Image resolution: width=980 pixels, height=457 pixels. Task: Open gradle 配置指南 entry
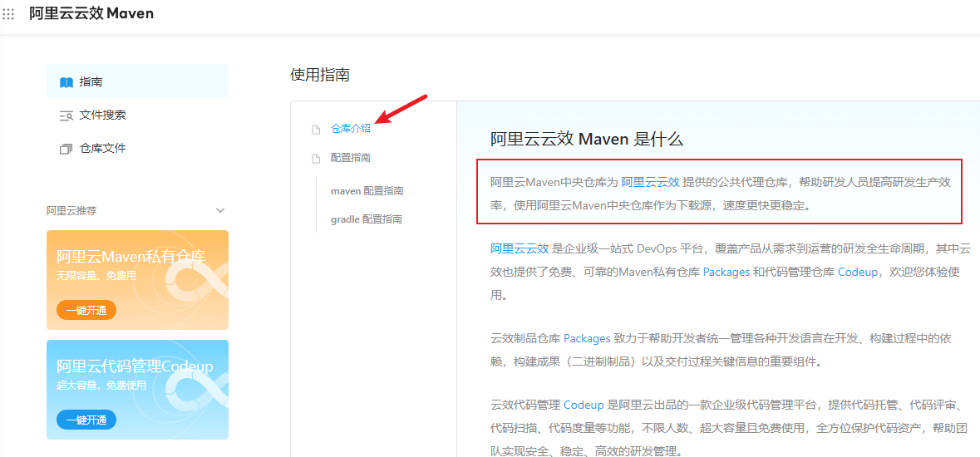coord(367,219)
